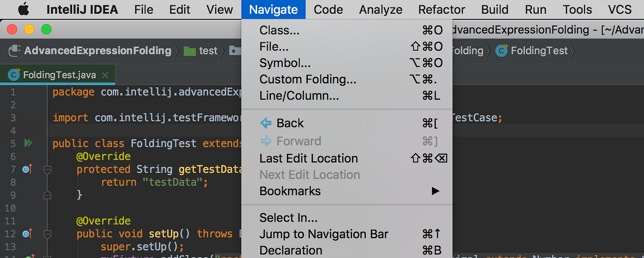Click the run class gutter icon
This screenshot has width=644, height=258.
pyautogui.click(x=28, y=143)
